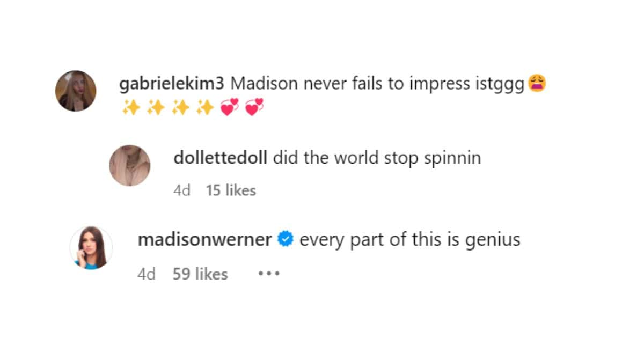The height and width of the screenshot is (338, 644).
Task: View 15 likes on dollettedoll's comment
Action: click(232, 190)
